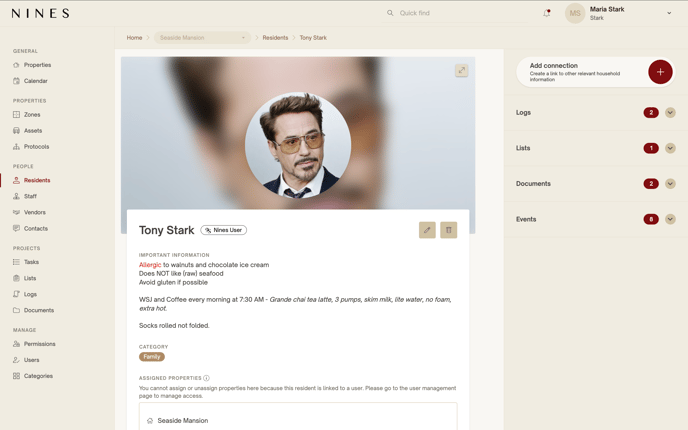Click the Vendors handshake icon
Viewport: 688px width, 430px height.
pos(16,212)
